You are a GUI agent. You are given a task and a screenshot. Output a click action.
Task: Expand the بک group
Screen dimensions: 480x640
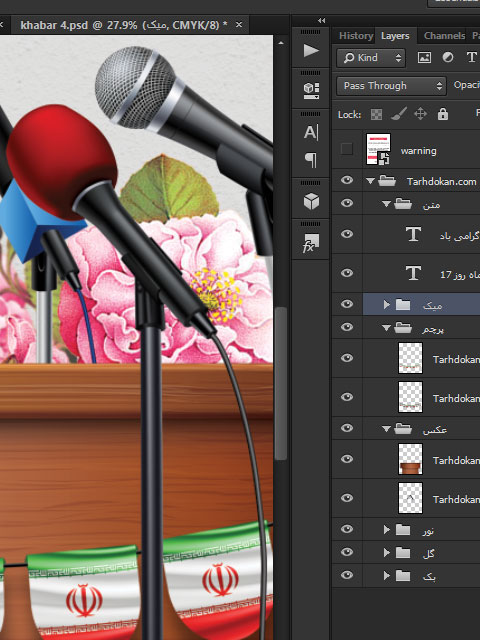[x=387, y=576]
